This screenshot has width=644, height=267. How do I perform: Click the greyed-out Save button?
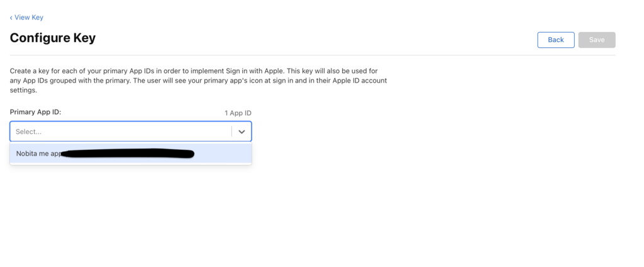(x=596, y=40)
